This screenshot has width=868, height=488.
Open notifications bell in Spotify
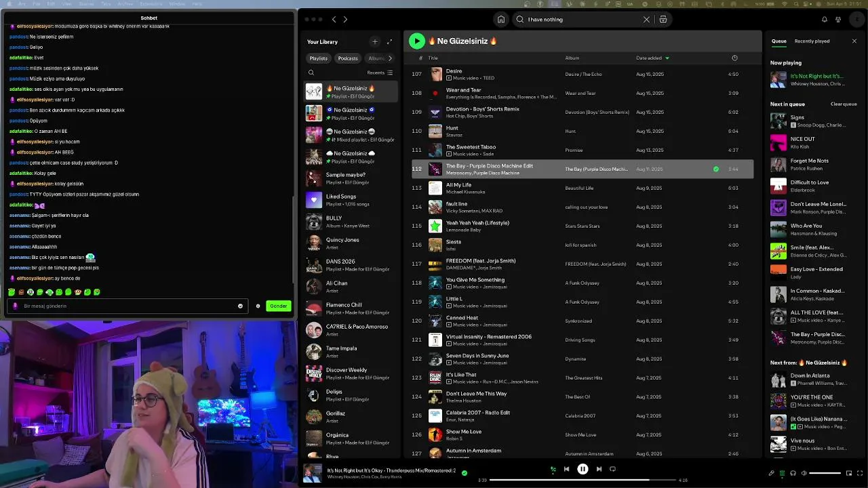[825, 20]
